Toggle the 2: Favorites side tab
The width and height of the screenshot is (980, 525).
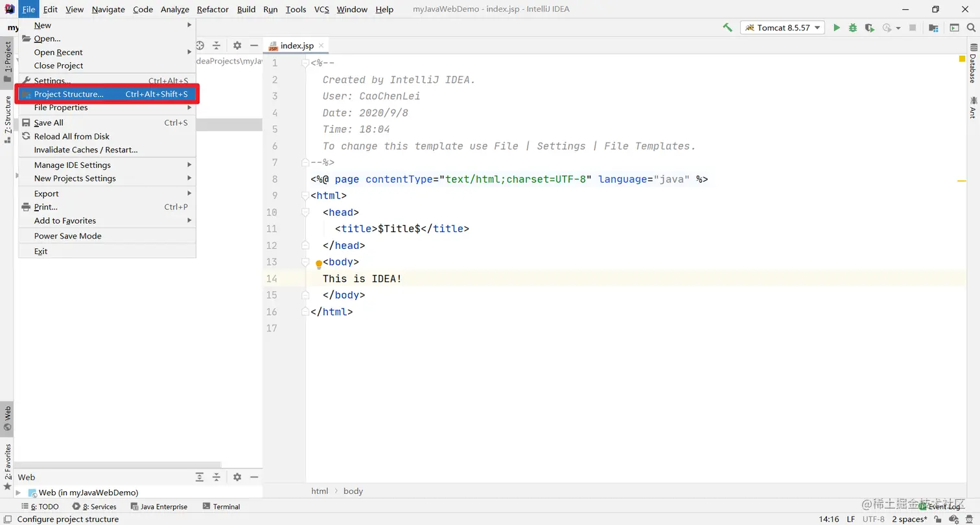[x=7, y=467]
